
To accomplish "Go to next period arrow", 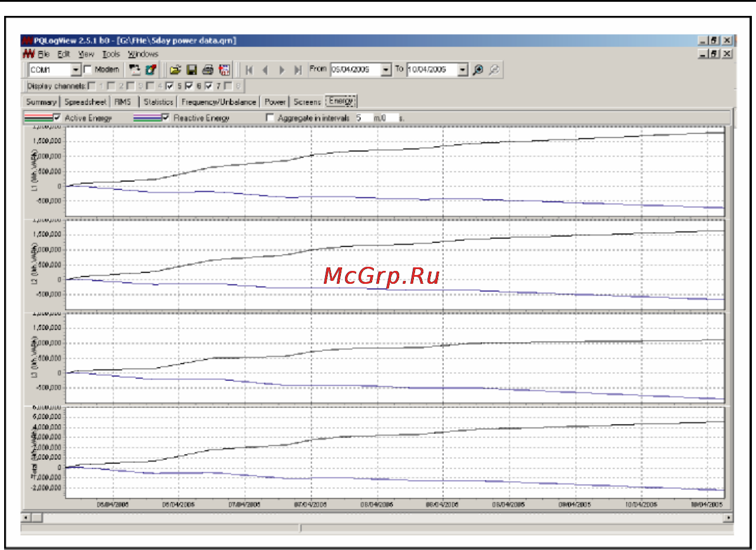I will point(281,69).
